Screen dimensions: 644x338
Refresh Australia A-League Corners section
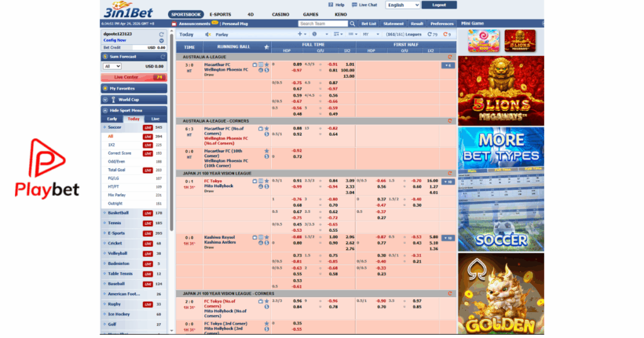pos(450,121)
